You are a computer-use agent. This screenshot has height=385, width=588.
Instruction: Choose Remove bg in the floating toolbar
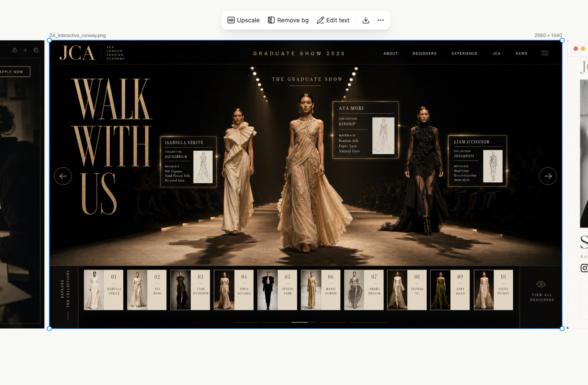(x=288, y=20)
